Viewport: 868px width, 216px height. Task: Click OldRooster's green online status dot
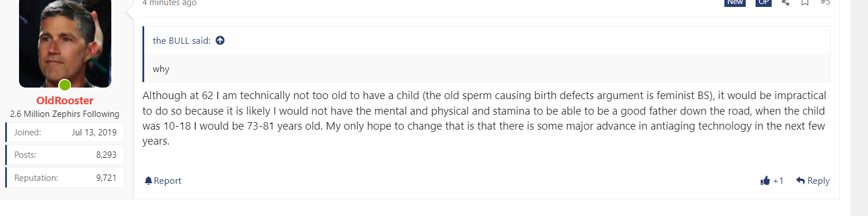click(65, 85)
